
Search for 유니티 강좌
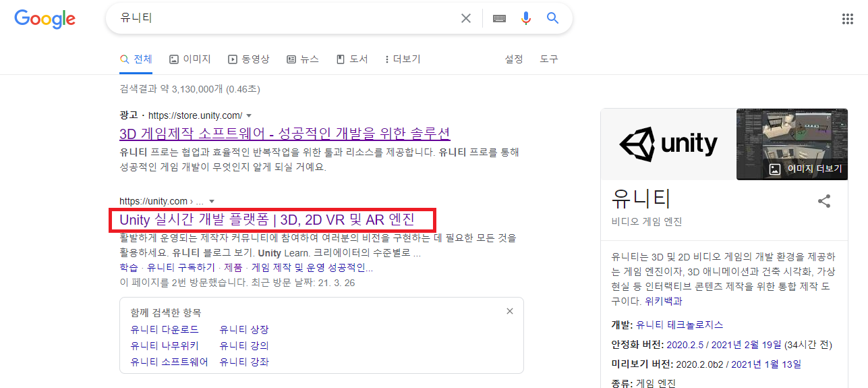[244, 362]
